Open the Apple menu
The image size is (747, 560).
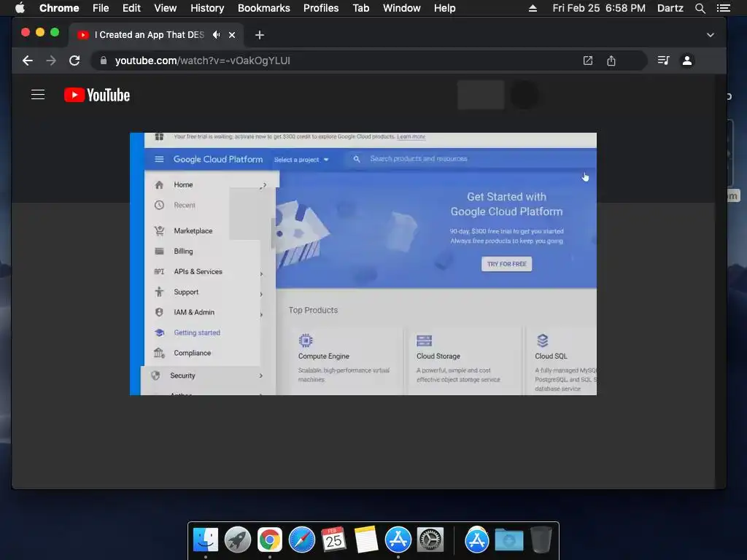click(20, 8)
